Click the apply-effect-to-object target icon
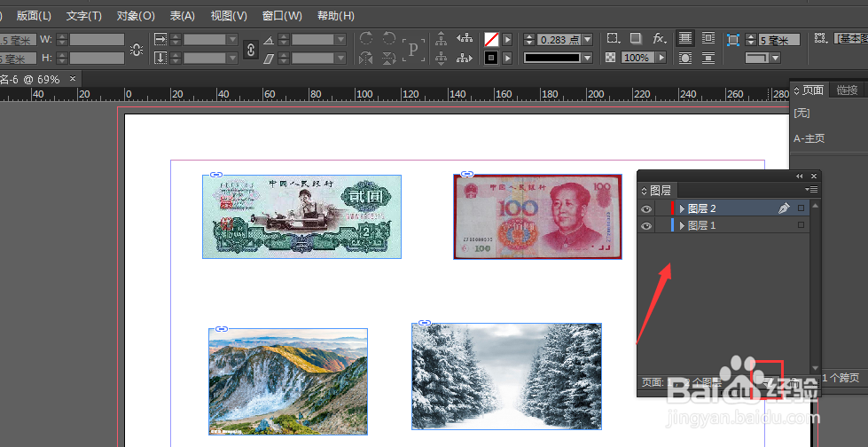This screenshot has height=447, width=868. (x=613, y=38)
